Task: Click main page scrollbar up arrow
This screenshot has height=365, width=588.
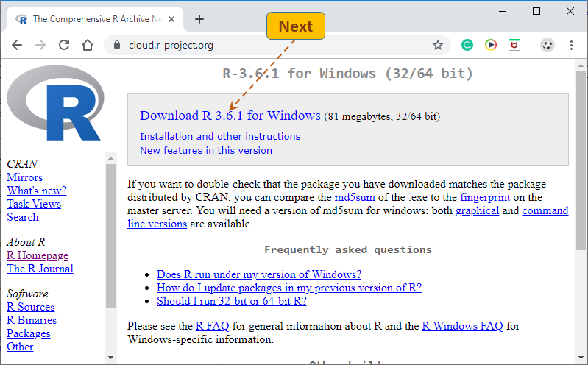Action: coord(581,65)
